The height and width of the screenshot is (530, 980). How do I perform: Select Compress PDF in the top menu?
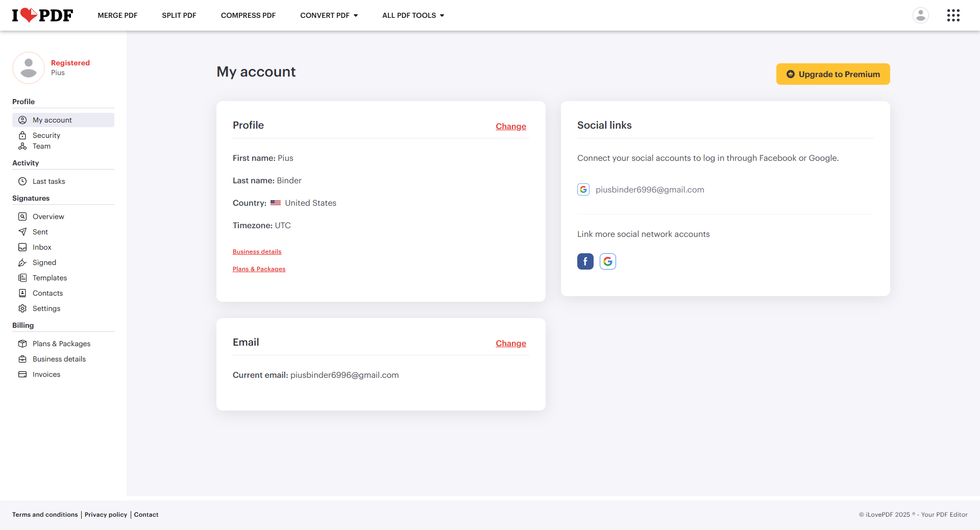248,15
